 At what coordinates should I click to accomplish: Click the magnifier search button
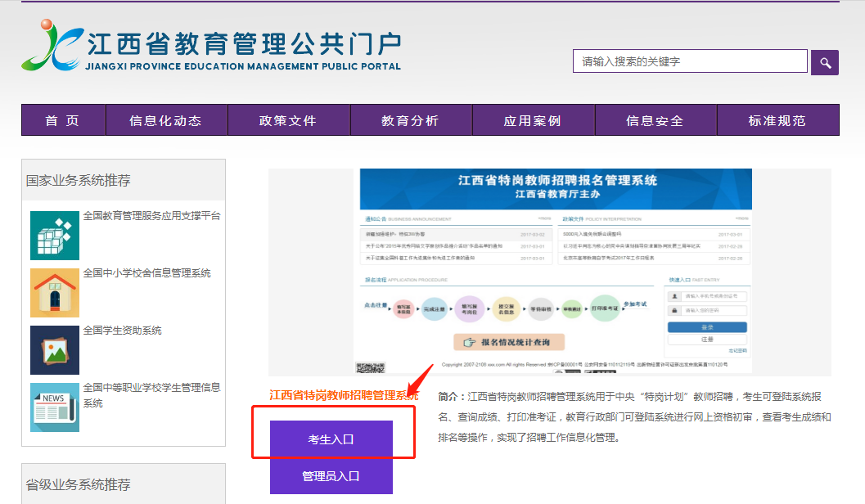[824, 62]
